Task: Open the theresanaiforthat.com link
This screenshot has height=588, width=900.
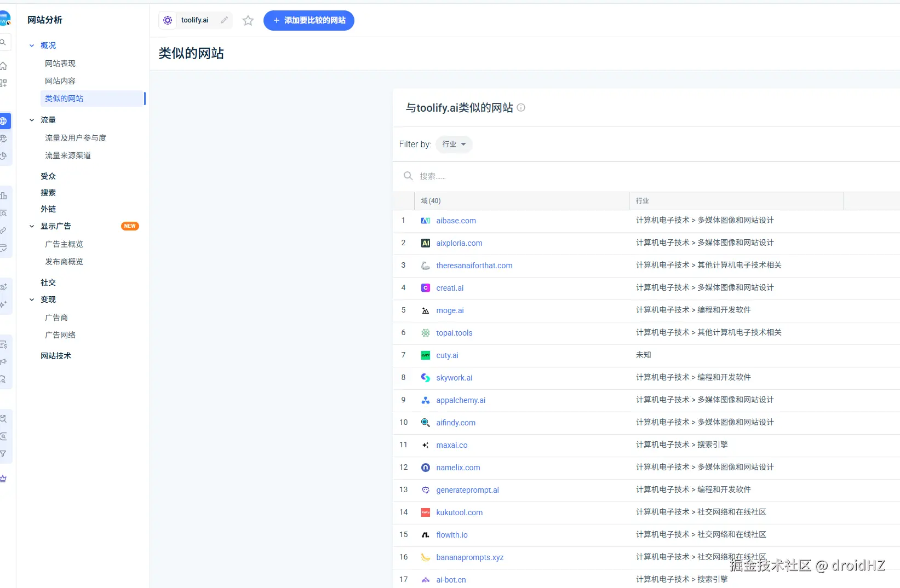Action: [474, 266]
